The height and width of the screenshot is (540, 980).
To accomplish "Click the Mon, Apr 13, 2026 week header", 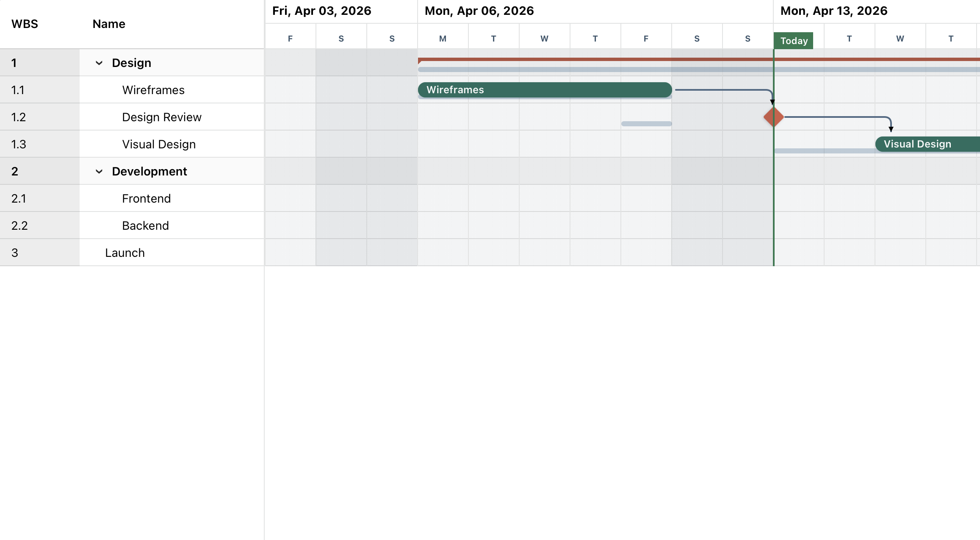I will pyautogui.click(x=877, y=11).
